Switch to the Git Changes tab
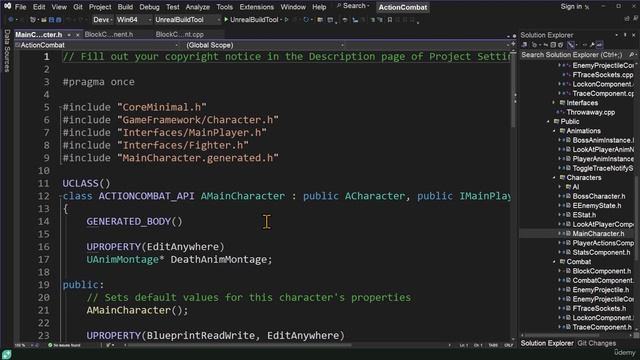640x360 pixels. pos(596,343)
